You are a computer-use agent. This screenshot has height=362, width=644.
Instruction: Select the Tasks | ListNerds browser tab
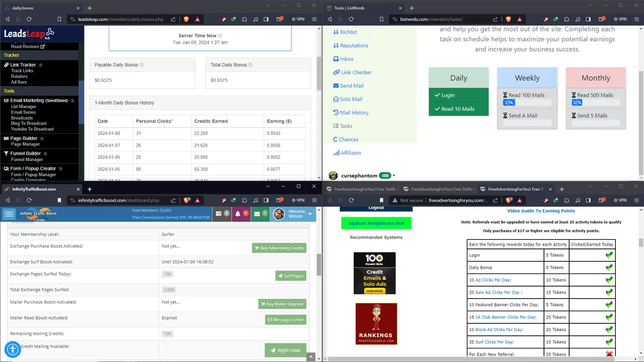tap(363, 8)
